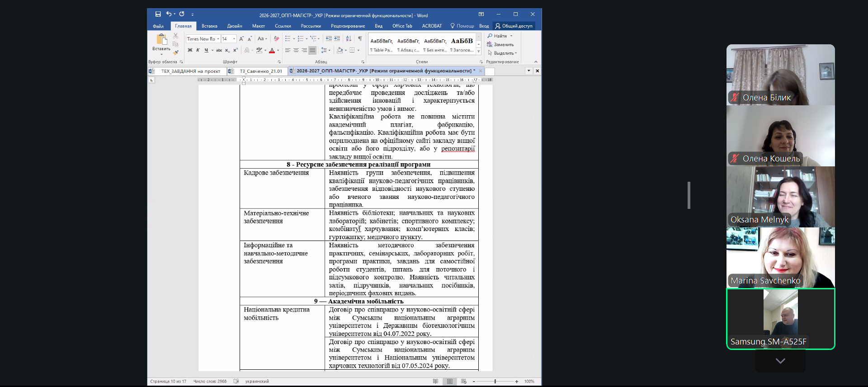This screenshot has width=868, height=387.
Task: Center align the paragraph text
Action: (x=296, y=50)
